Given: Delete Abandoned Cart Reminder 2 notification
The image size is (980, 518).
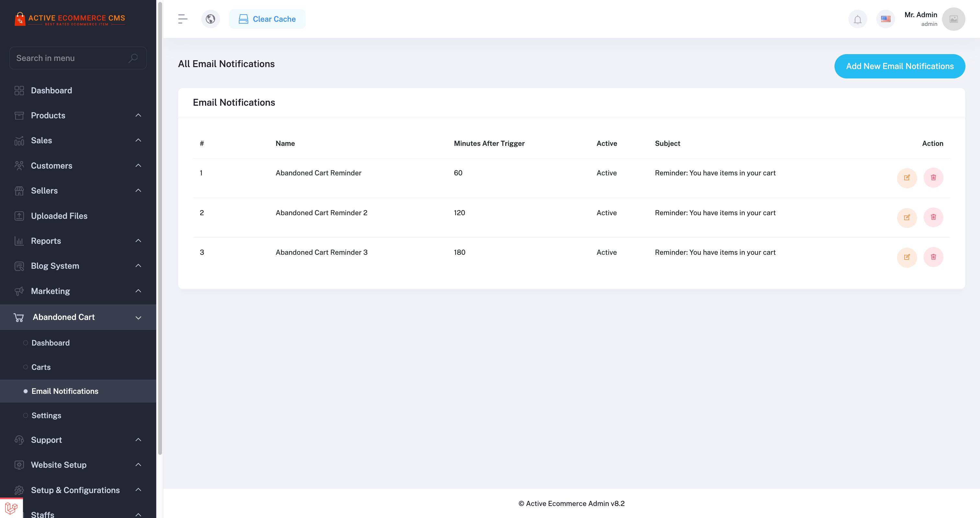Looking at the screenshot, I should tap(933, 217).
